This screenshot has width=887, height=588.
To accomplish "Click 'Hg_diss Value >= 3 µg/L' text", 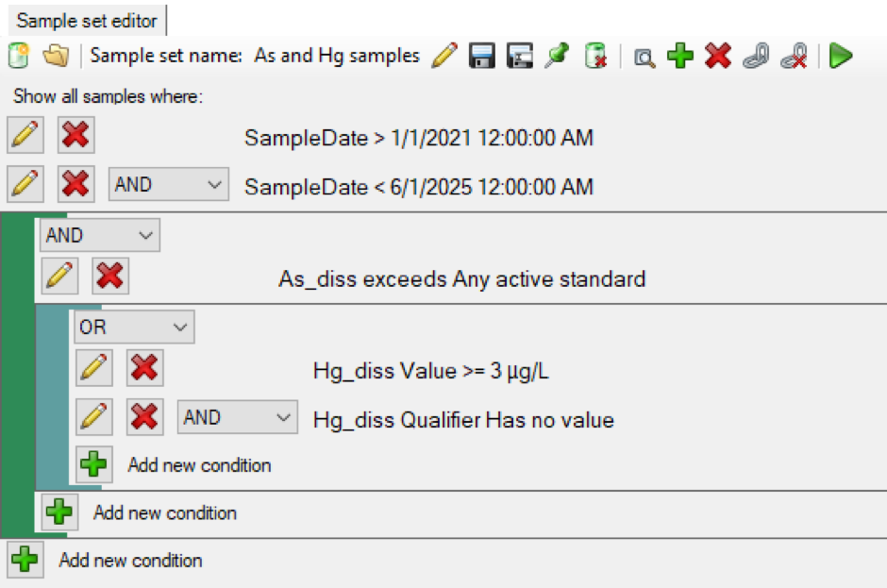I will point(430,371).
